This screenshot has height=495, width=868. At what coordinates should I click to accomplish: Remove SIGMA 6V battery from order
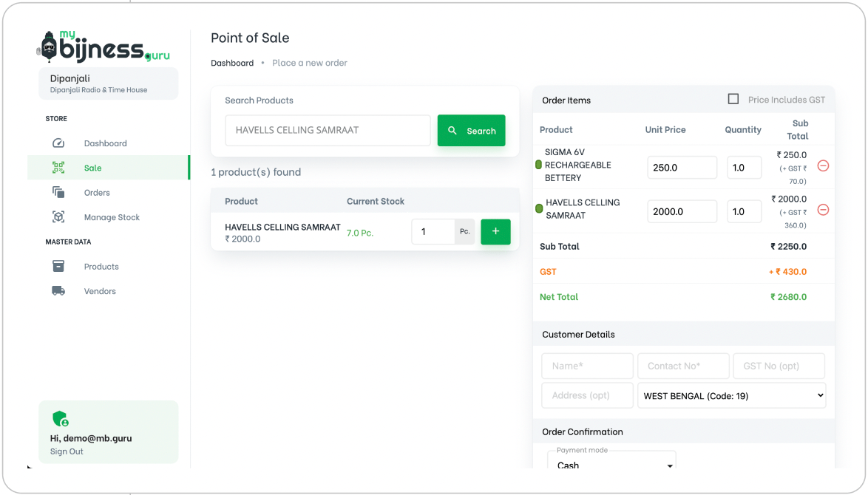823,165
